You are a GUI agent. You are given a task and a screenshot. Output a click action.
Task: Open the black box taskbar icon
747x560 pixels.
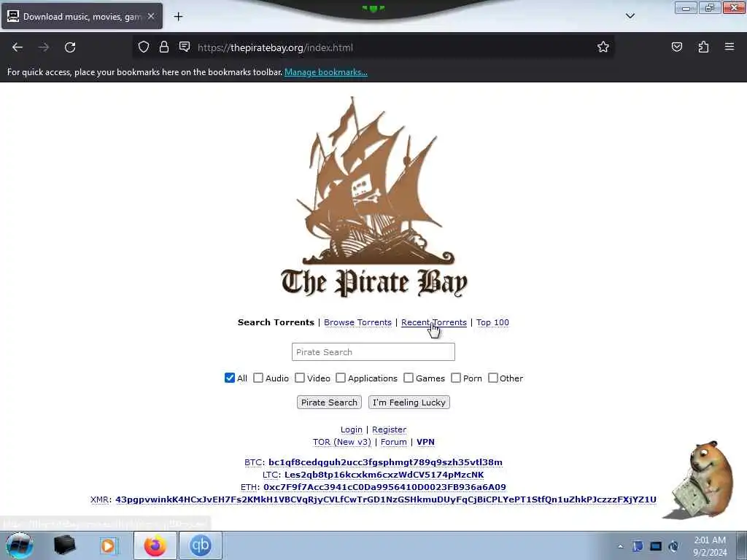pos(64,545)
